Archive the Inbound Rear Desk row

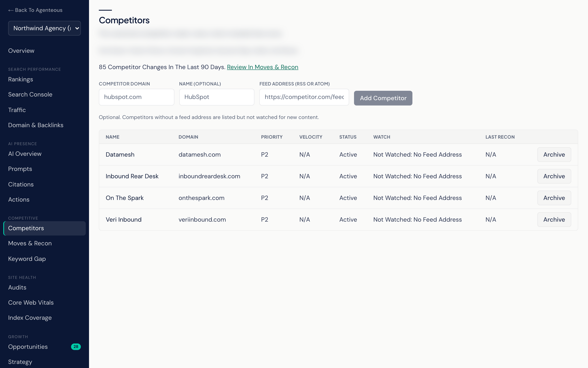554,176
